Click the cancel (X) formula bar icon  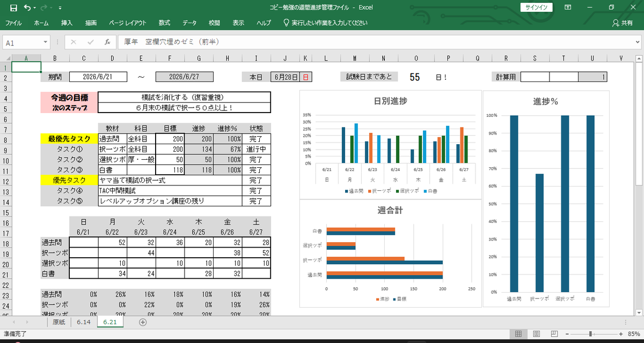[74, 42]
